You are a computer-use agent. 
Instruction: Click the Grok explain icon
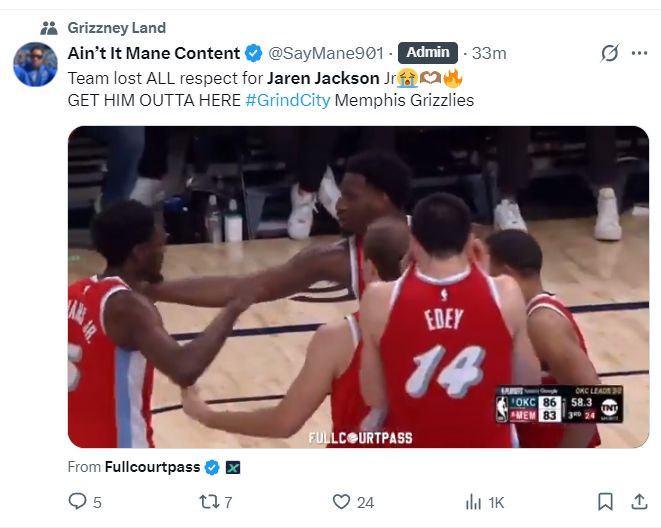(x=609, y=54)
